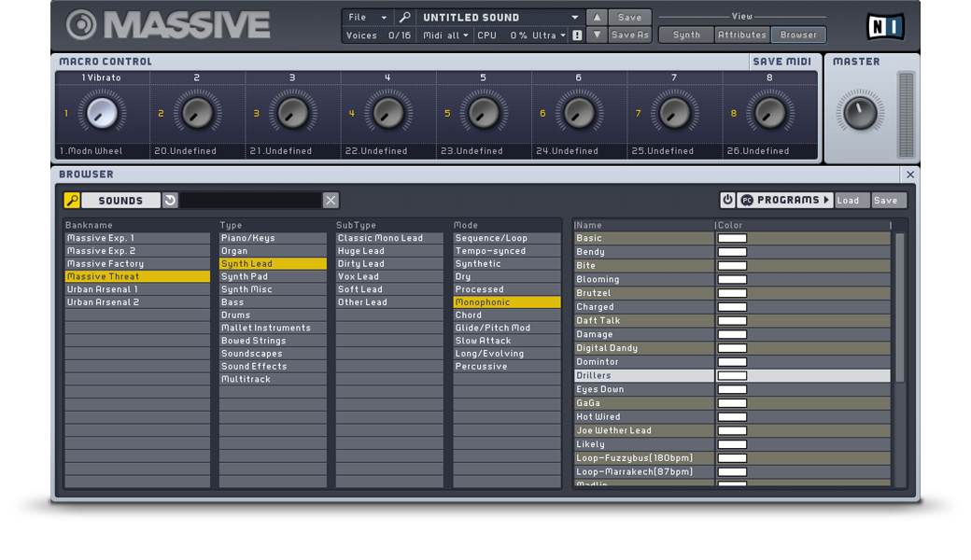
Task: Click macro knob 2
Action: pos(197,113)
